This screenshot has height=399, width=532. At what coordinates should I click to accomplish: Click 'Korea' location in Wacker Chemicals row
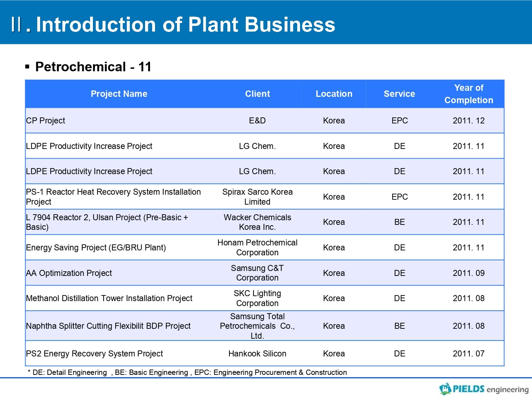334,222
